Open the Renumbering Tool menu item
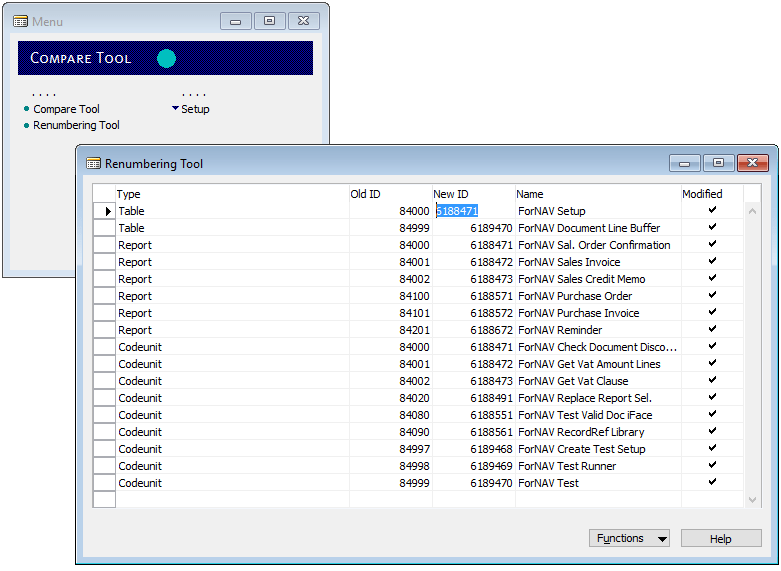The width and height of the screenshot is (781, 571). point(76,126)
